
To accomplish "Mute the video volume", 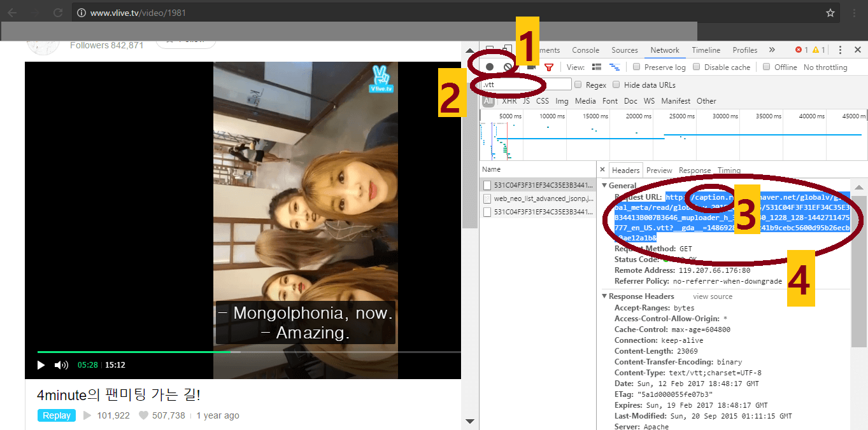I will click(61, 365).
